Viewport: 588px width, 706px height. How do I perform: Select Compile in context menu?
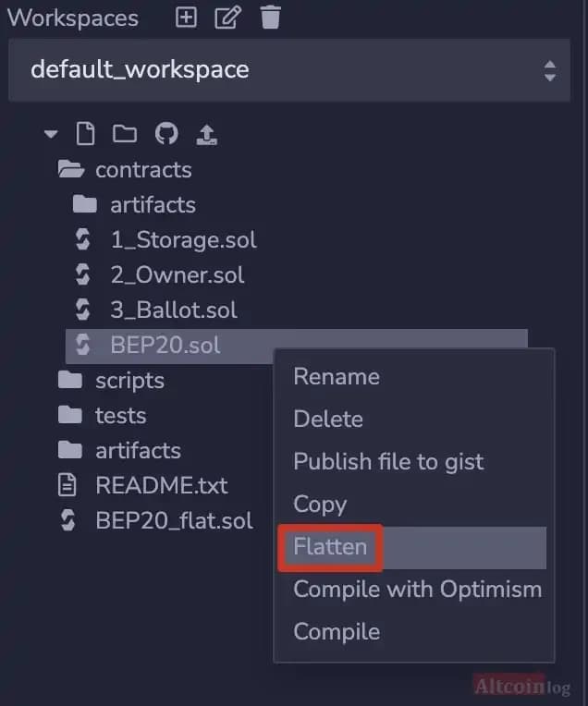click(x=337, y=632)
